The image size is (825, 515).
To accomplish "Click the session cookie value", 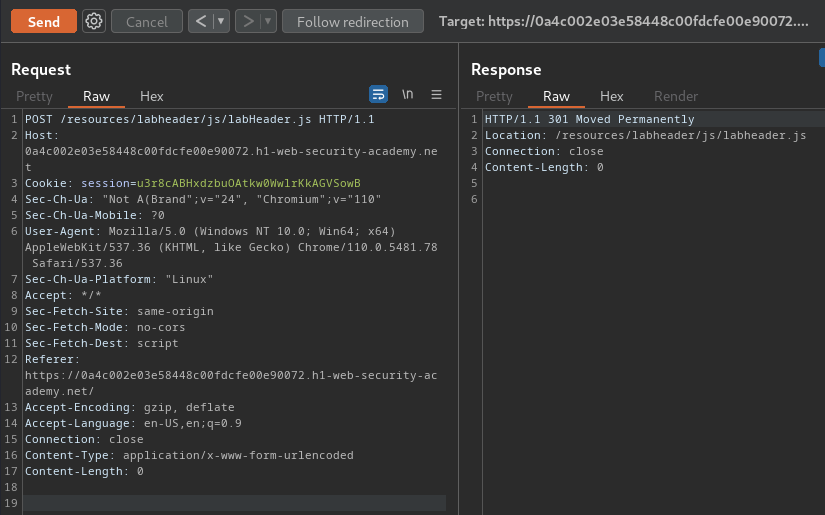I will [248, 183].
